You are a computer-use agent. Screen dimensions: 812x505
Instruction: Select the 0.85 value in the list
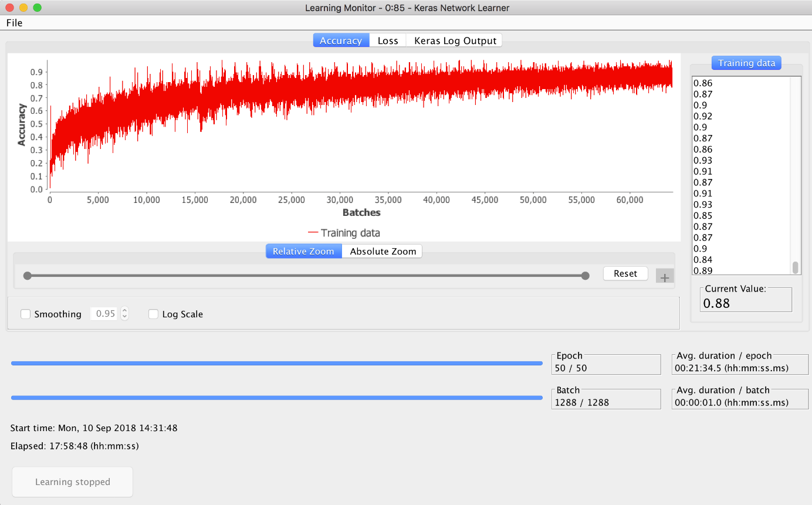coord(703,215)
